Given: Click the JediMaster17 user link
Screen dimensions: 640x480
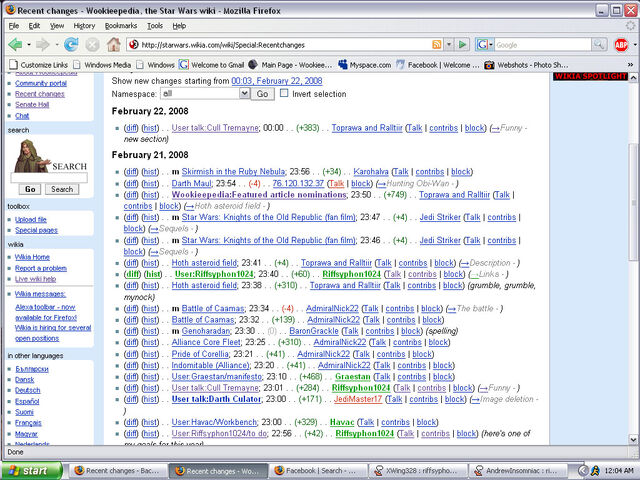Looking at the screenshot, I should 358,399.
